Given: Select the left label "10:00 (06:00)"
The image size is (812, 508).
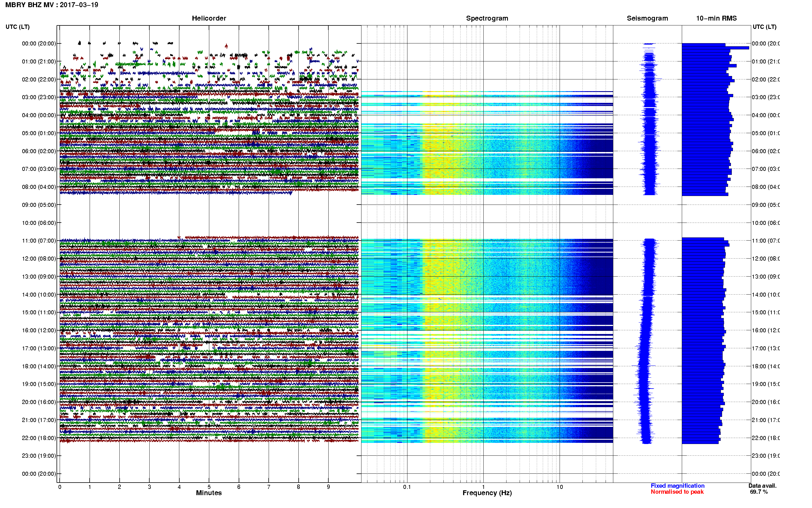Looking at the screenshot, I should [x=39, y=223].
